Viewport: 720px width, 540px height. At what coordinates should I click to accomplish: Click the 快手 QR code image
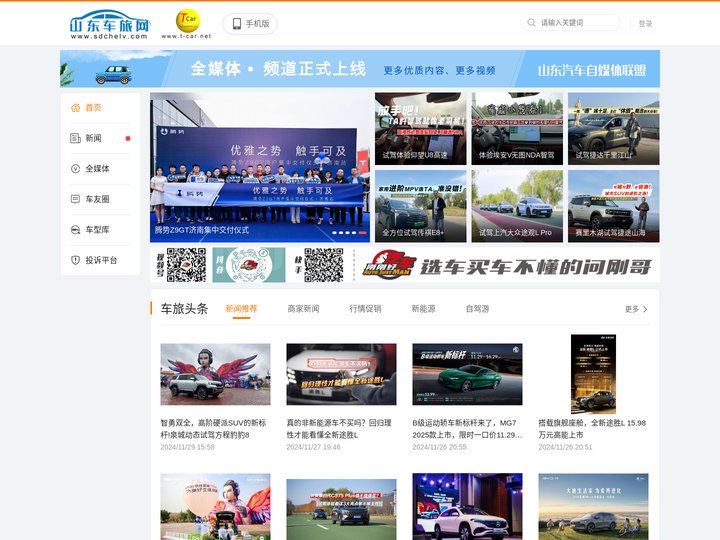[324, 265]
